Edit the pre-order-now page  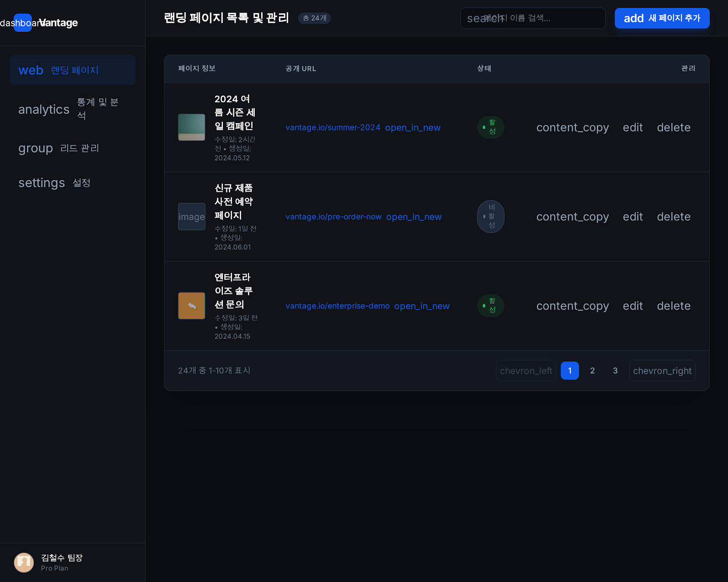[632, 216]
